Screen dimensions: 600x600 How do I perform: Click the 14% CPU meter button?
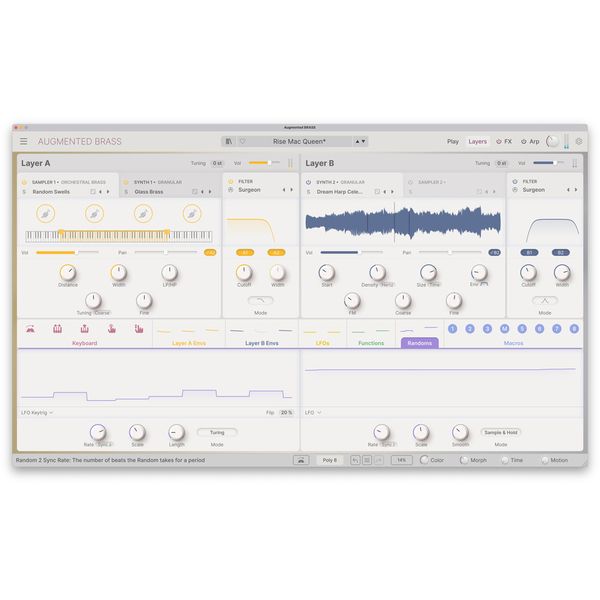[401, 460]
